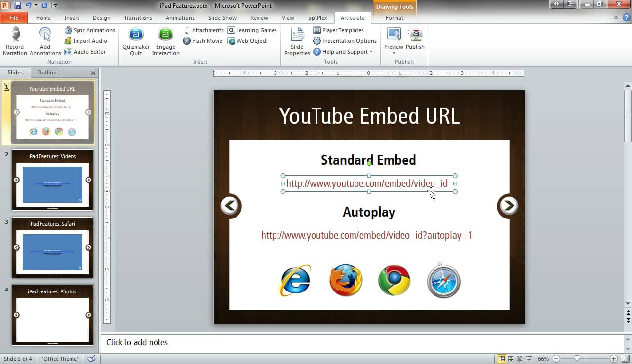Click the Add Annotations icon

pos(45,34)
